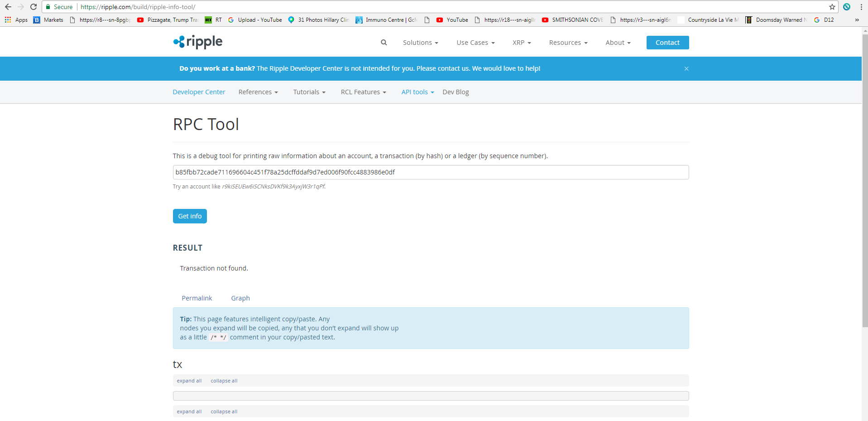Dismiss the blue bank notice banner
The width and height of the screenshot is (868, 421).
pos(686,68)
